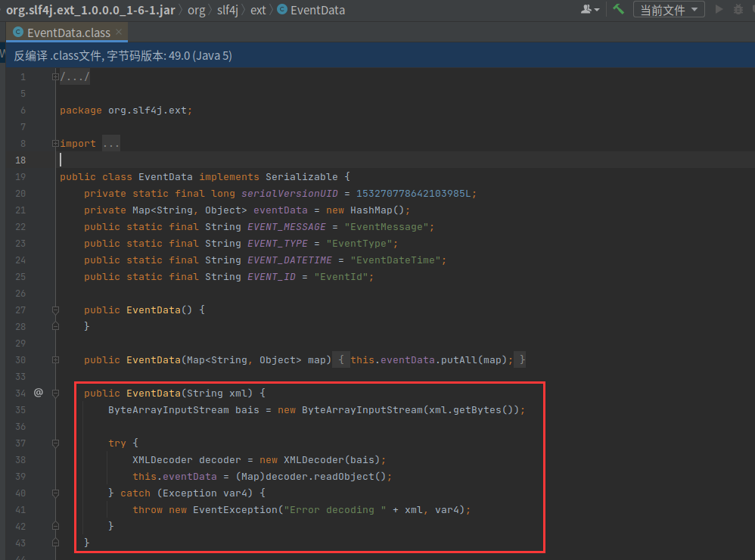Click the EVENT_TYPE constant
755x560 pixels.
pos(278,244)
